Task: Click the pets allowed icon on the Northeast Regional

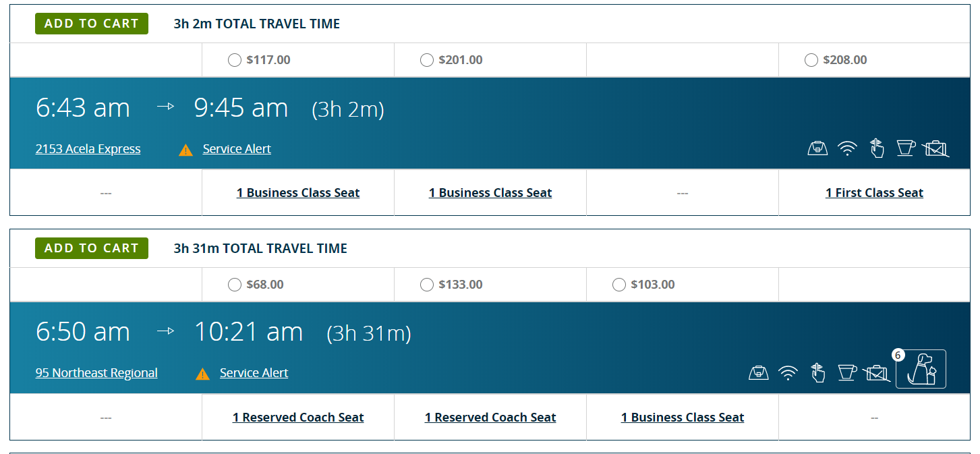Action: tap(921, 369)
